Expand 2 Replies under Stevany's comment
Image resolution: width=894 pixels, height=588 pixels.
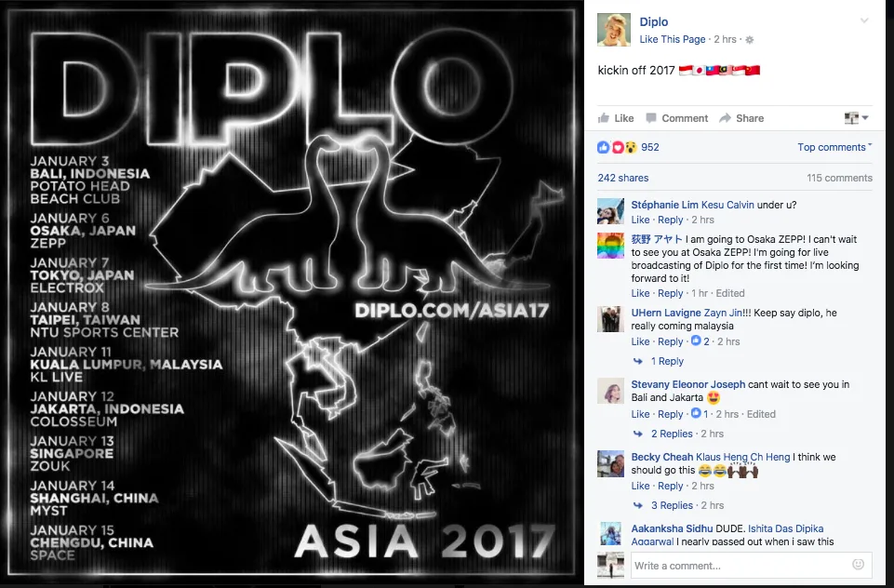coord(672,434)
